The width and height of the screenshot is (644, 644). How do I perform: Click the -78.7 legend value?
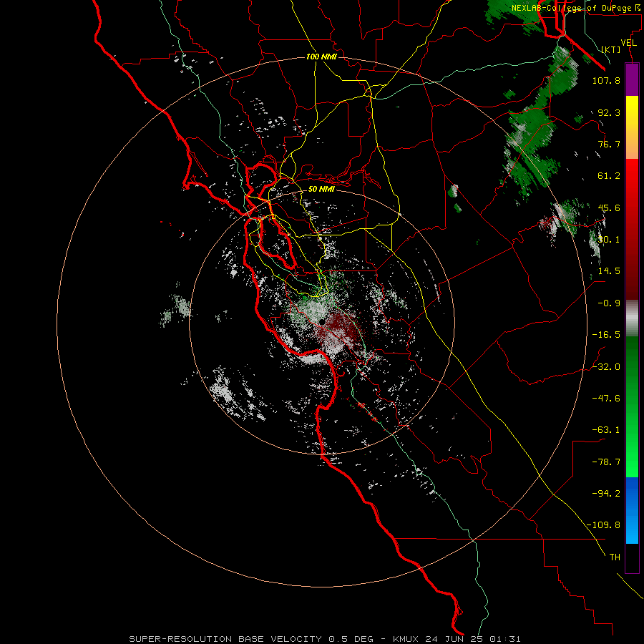coord(606,462)
